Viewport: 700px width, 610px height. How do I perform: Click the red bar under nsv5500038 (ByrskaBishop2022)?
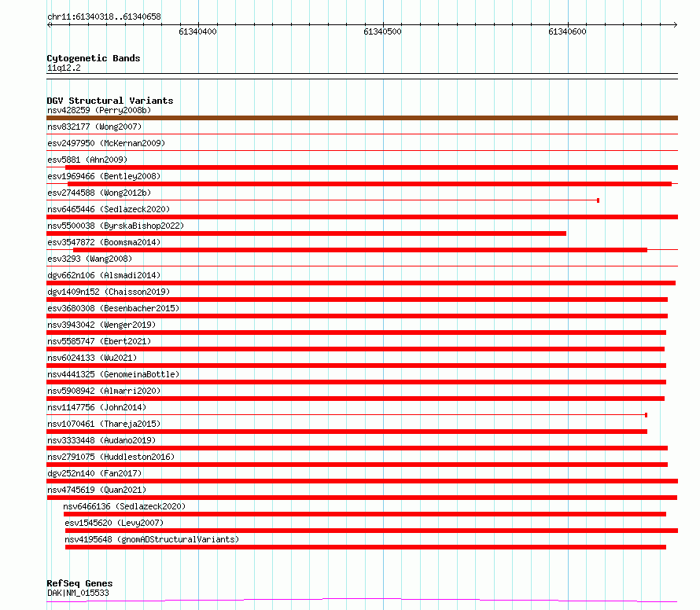pos(306,233)
